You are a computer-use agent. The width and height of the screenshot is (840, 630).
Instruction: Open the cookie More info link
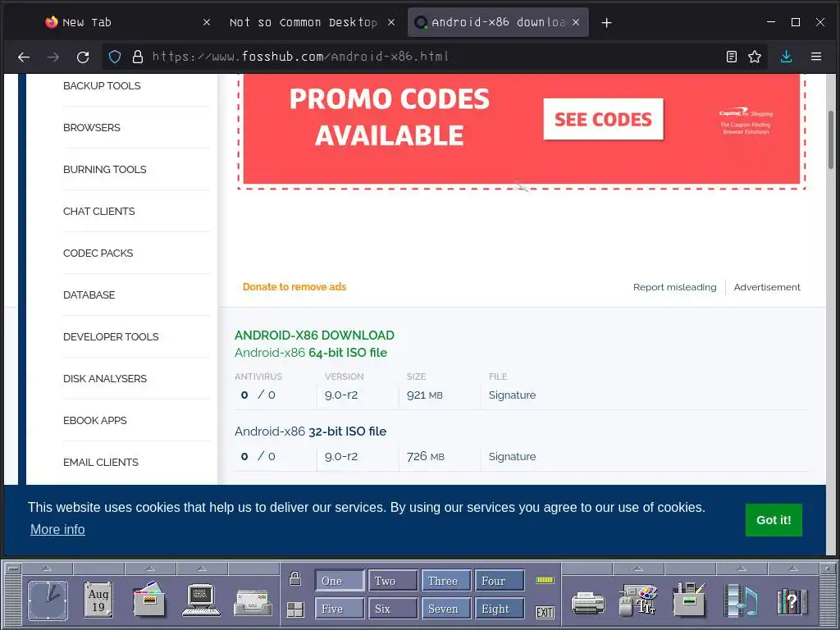[x=57, y=529]
